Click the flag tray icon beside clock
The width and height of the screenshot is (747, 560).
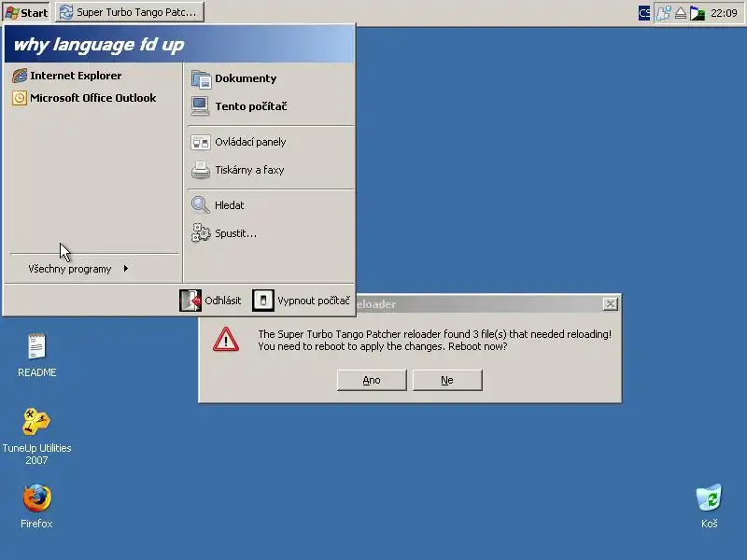(698, 13)
